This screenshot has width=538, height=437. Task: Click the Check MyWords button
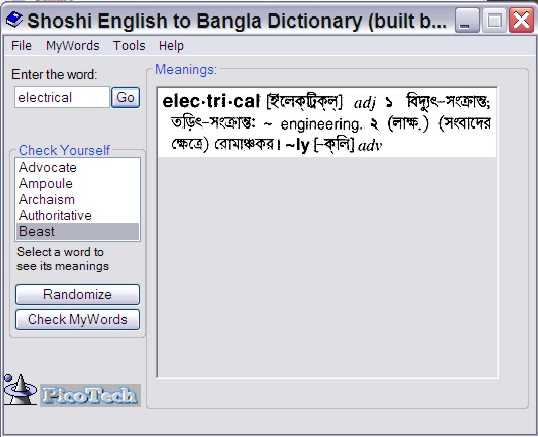click(77, 319)
